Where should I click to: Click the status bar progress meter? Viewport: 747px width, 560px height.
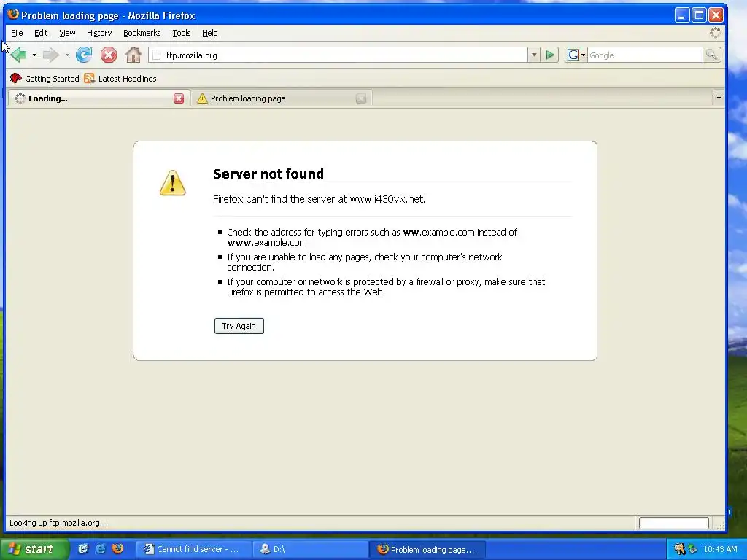point(673,523)
